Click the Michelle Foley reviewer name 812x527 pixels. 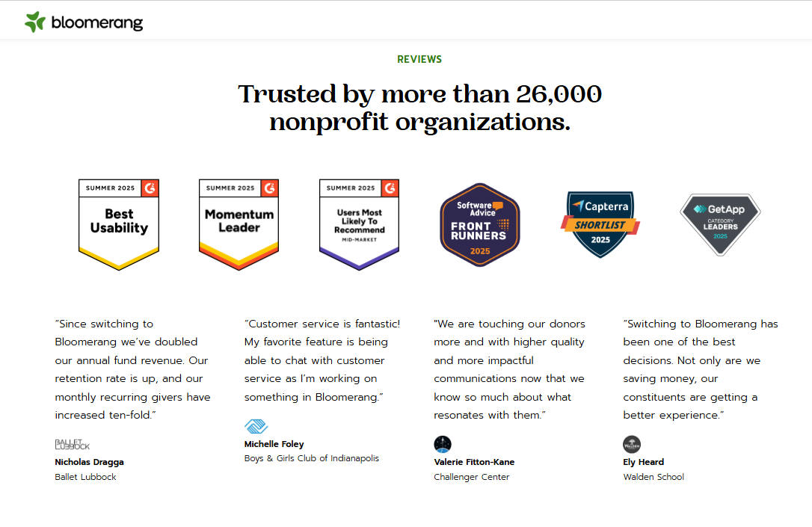point(274,444)
